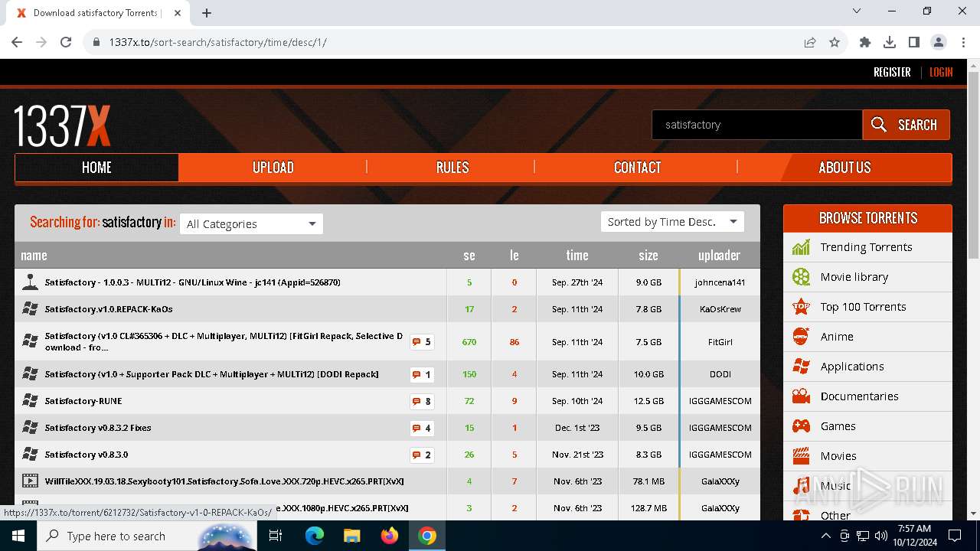Select the Movies clapperboard icon
Viewport: 980px width, 551px height.
point(801,456)
